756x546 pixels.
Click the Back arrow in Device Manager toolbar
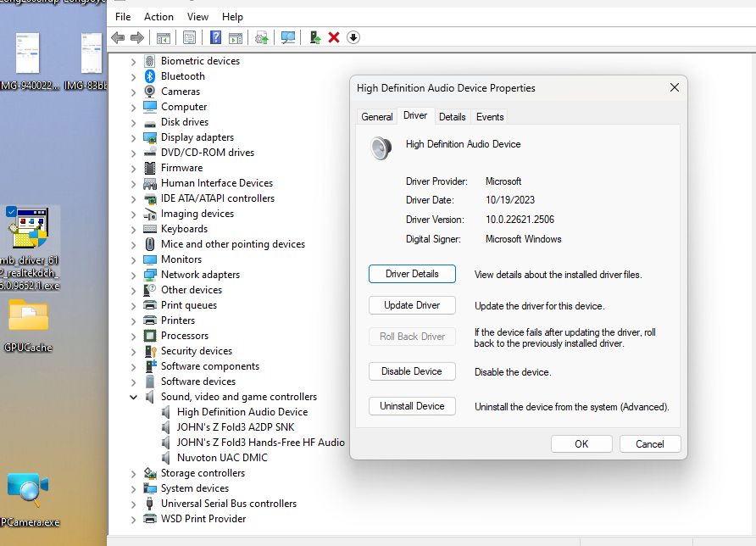click(x=118, y=37)
